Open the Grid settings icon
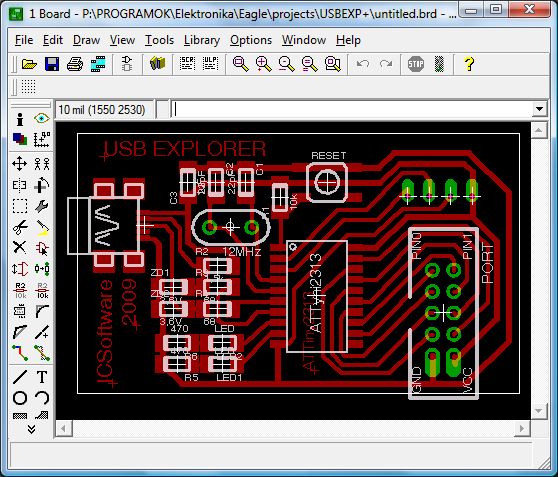 (x=28, y=87)
